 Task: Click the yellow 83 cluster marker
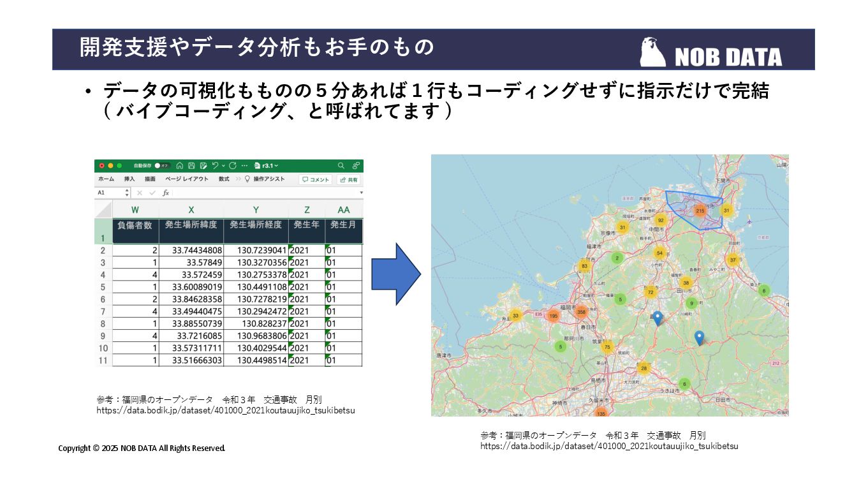tap(584, 266)
